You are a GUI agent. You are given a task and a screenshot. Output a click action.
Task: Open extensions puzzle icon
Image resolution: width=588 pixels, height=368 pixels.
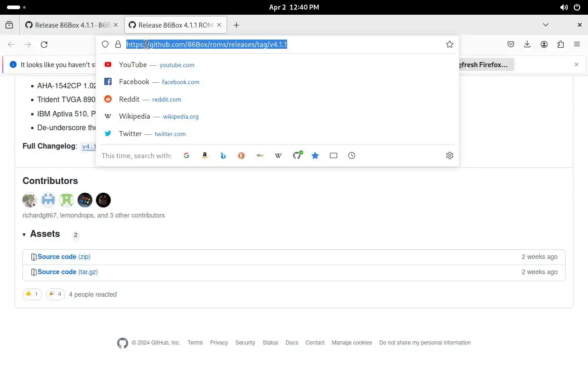pos(560,45)
